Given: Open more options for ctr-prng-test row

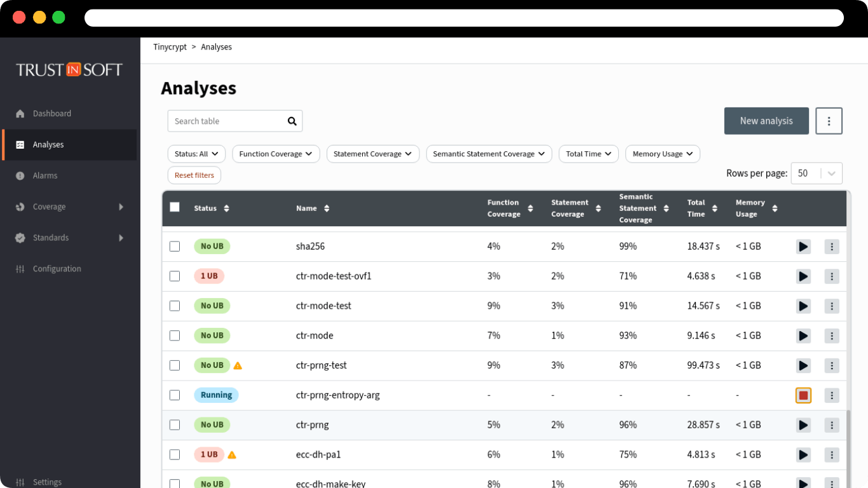Looking at the screenshot, I should point(832,366).
